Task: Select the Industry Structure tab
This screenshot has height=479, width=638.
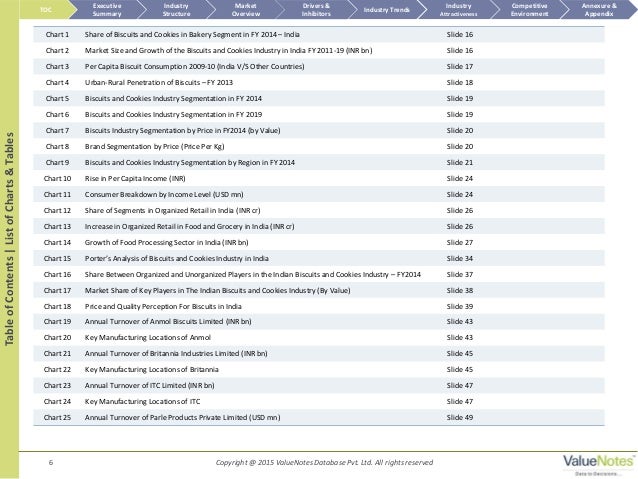Action: coord(176,9)
